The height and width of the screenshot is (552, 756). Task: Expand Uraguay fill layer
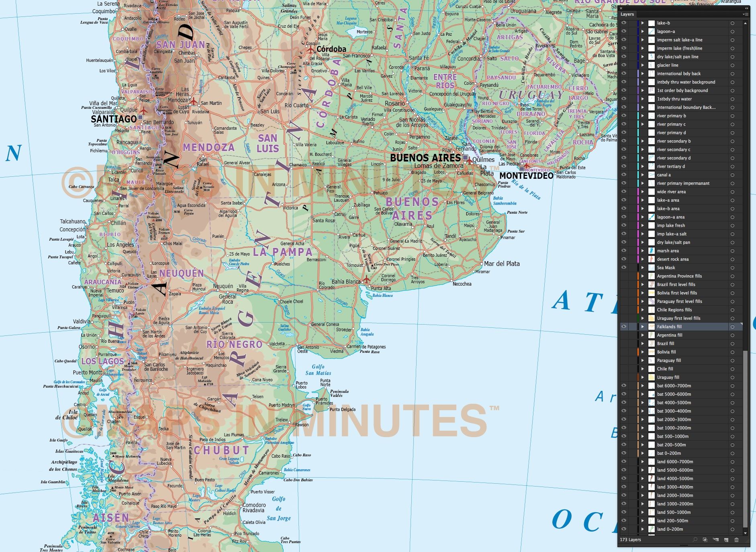point(642,377)
